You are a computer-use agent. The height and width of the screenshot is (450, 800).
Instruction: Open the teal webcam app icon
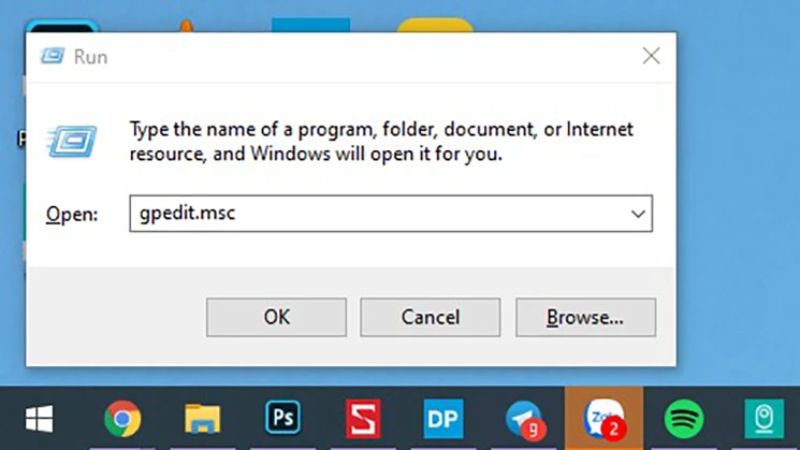[x=763, y=418]
